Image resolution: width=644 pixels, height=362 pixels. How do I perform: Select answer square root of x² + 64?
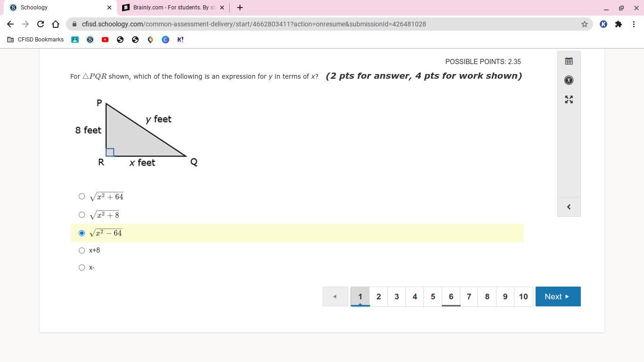pos(82,197)
